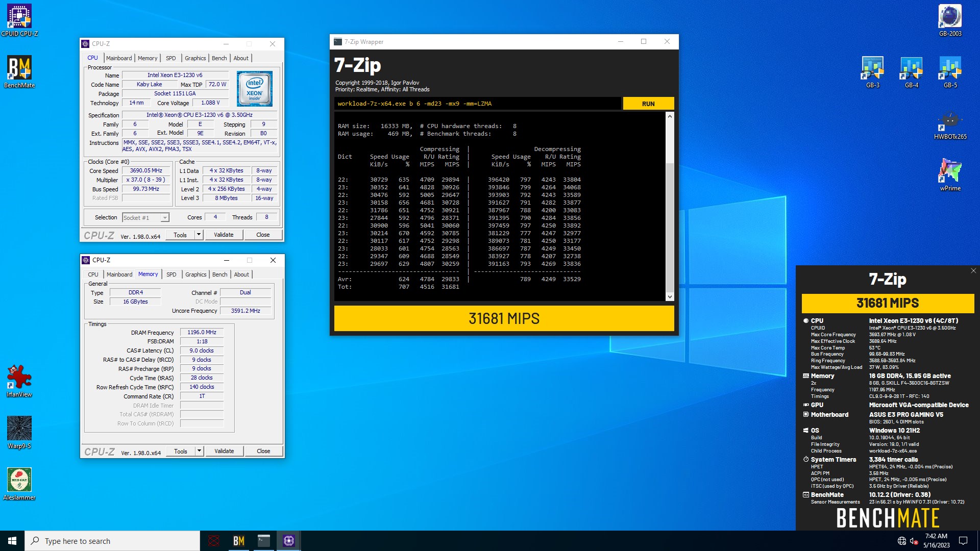Click the 7-Zip output scrollbar thumb
Viewport: 980px width, 551px height.
(670, 228)
